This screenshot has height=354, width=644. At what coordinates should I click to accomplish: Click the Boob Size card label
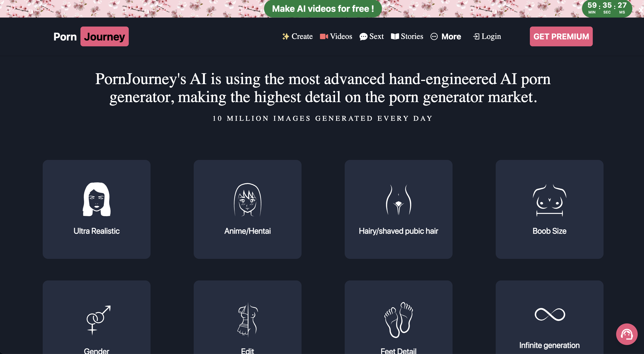coord(549,231)
